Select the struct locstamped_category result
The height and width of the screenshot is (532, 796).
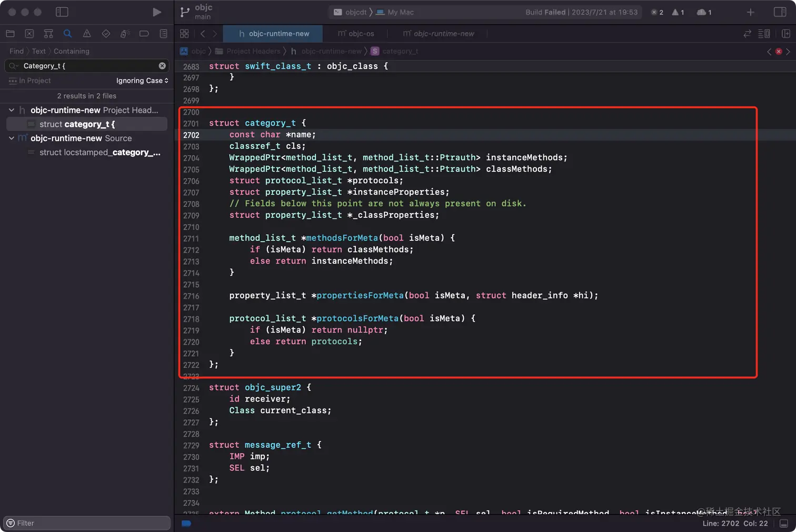(100, 153)
